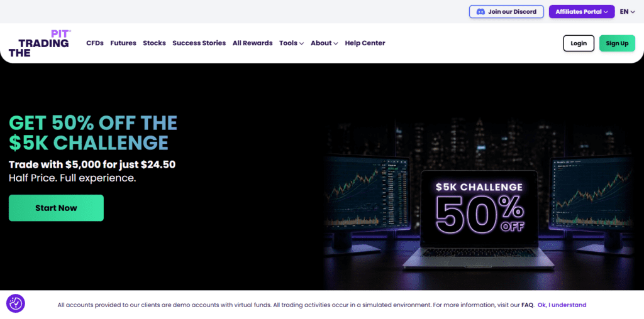Screen dimensions: 644x319
Task: Click the Discord icon in Join button
Action: click(x=480, y=12)
